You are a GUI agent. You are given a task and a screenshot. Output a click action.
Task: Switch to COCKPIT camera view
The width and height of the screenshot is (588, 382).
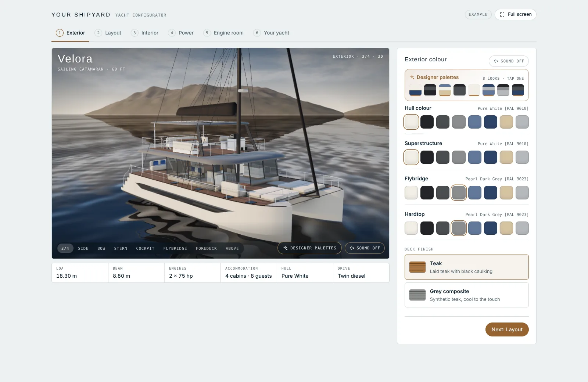coord(145,248)
